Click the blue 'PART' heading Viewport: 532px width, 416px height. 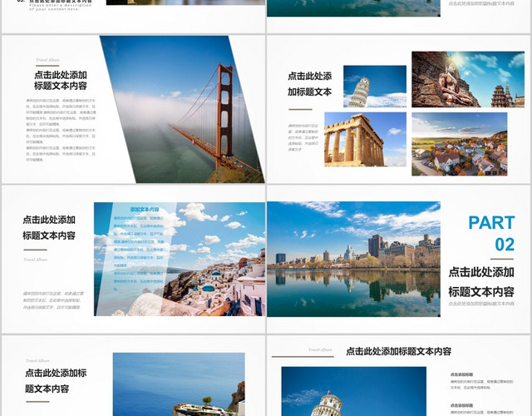point(491,223)
